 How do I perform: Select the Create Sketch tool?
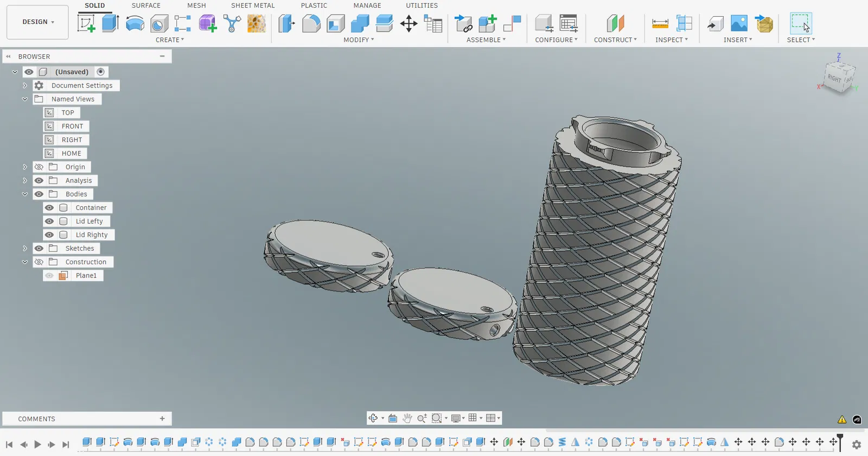pos(86,24)
